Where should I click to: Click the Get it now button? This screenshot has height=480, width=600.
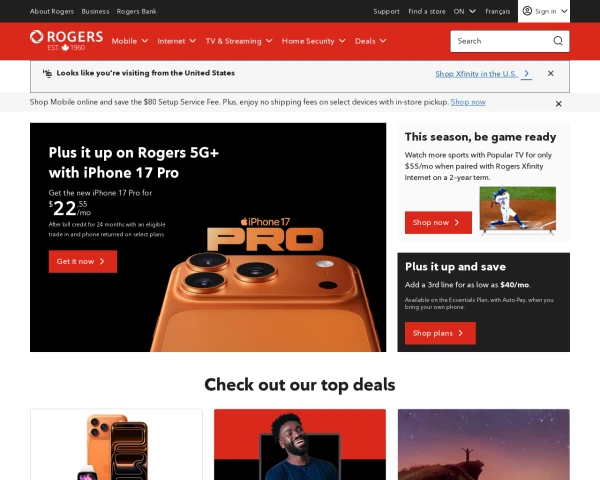pos(83,261)
